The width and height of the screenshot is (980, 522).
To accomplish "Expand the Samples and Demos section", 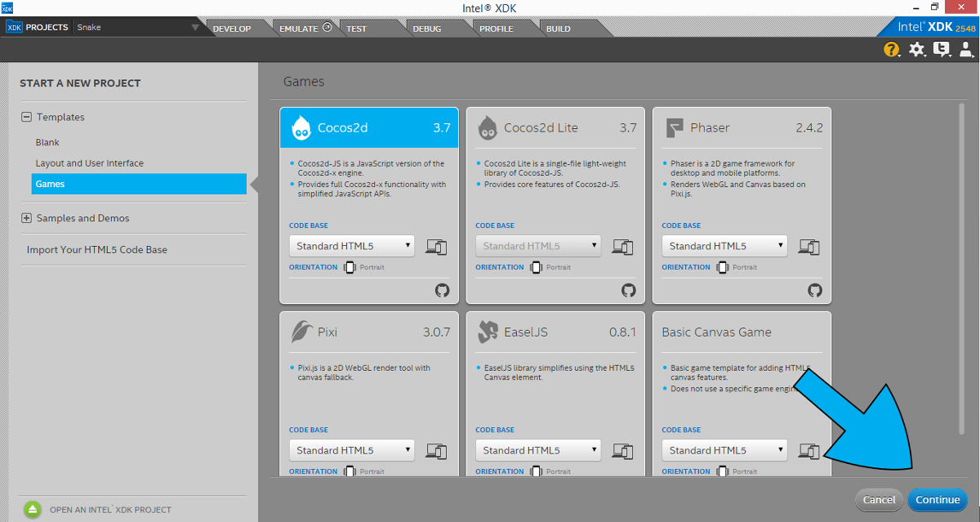I will click(x=27, y=218).
